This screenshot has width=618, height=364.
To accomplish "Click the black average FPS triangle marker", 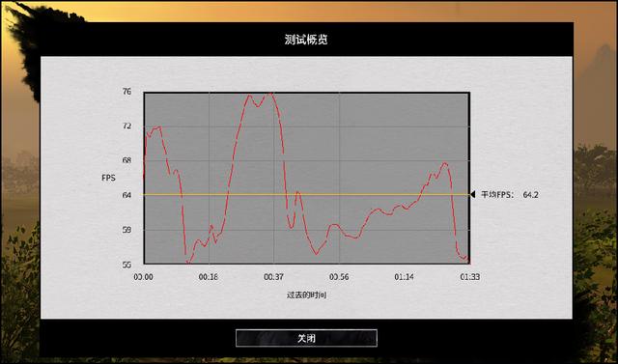I will coord(473,195).
